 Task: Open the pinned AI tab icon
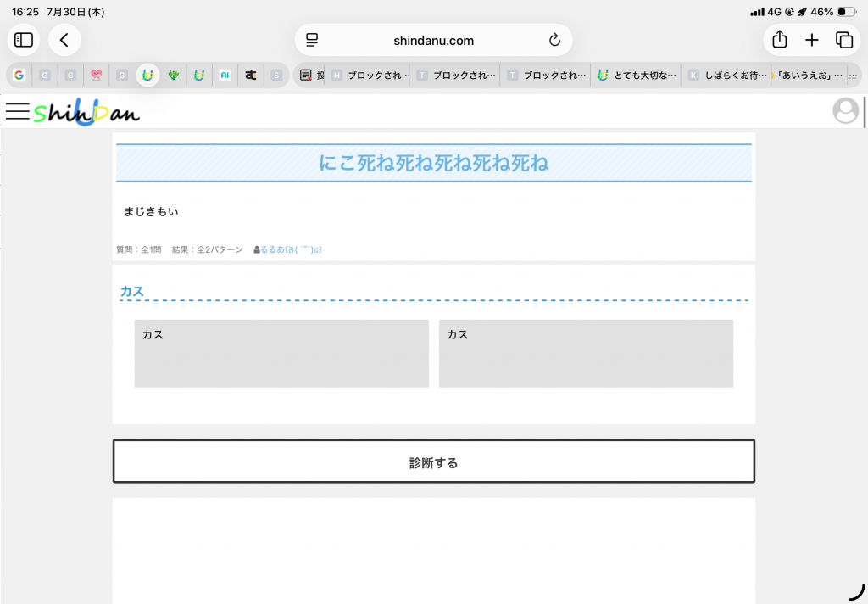(x=225, y=75)
